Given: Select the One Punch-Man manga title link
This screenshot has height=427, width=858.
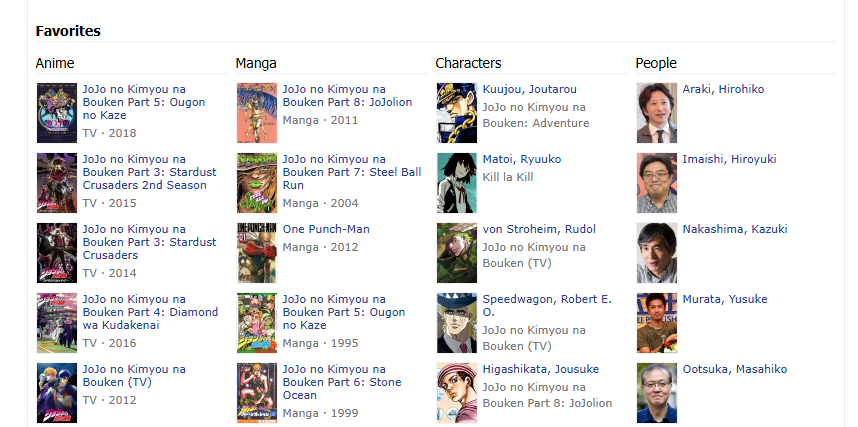Looking at the screenshot, I should (326, 229).
